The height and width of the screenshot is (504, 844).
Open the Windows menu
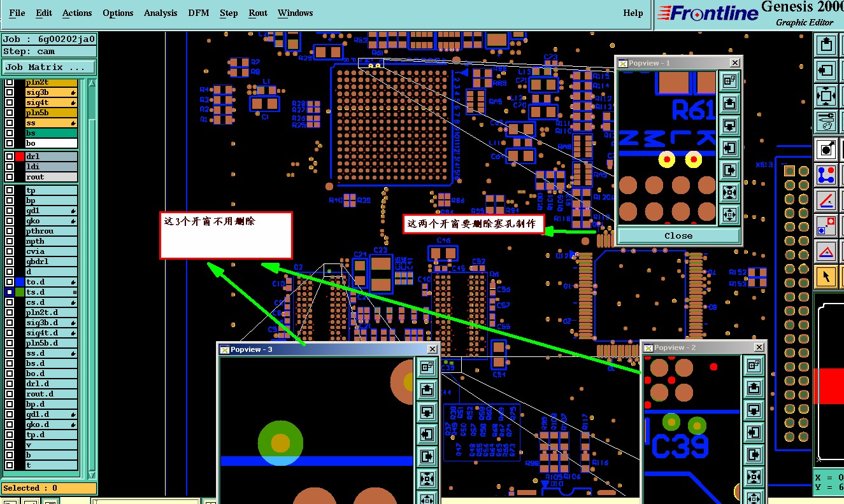296,13
